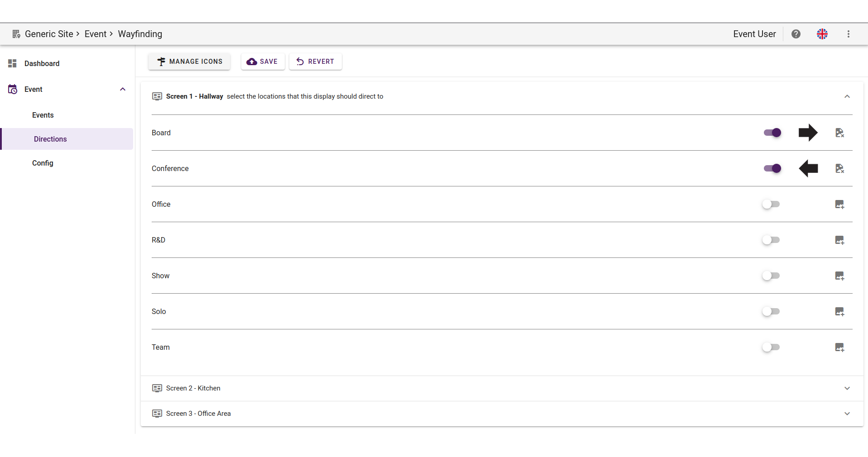Image resolution: width=868 pixels, height=457 pixels.
Task: Add a direction icon for Office
Action: [839, 204]
